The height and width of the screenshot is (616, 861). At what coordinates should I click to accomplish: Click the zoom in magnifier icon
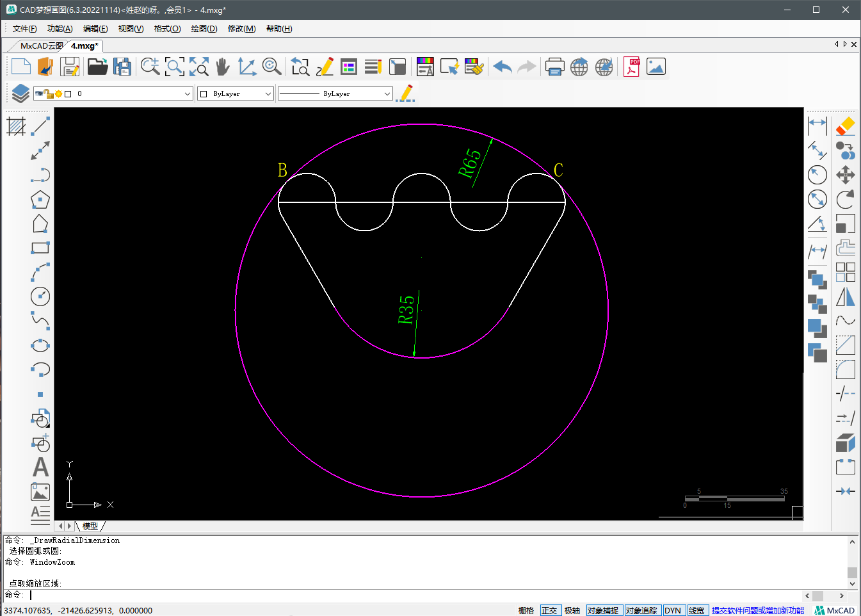click(150, 67)
